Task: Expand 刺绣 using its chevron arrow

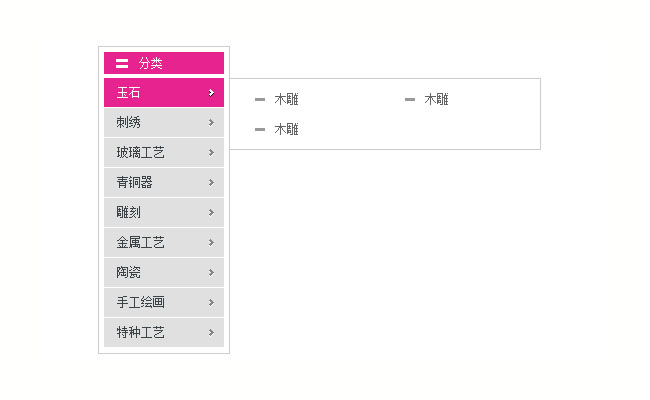Action: coord(211,123)
